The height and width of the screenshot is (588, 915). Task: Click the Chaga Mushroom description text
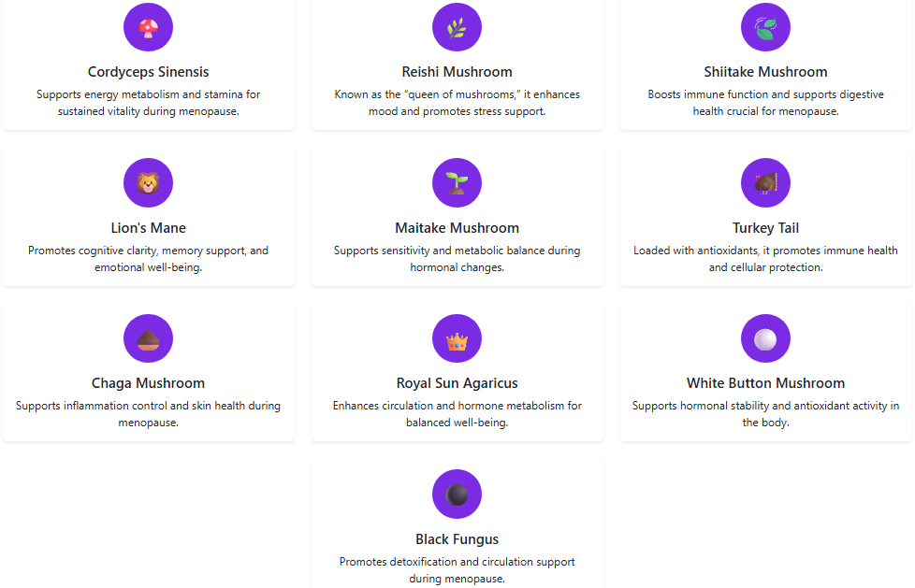pyautogui.click(x=148, y=414)
